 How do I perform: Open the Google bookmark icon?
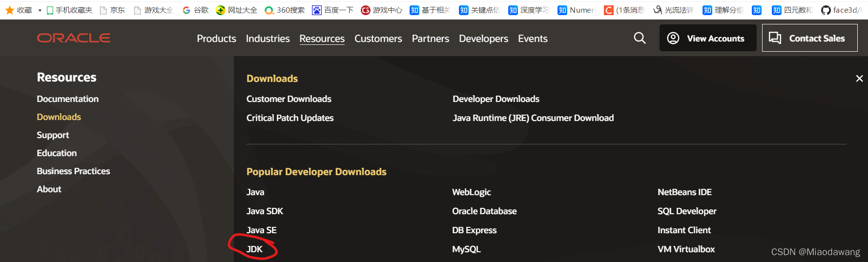186,10
